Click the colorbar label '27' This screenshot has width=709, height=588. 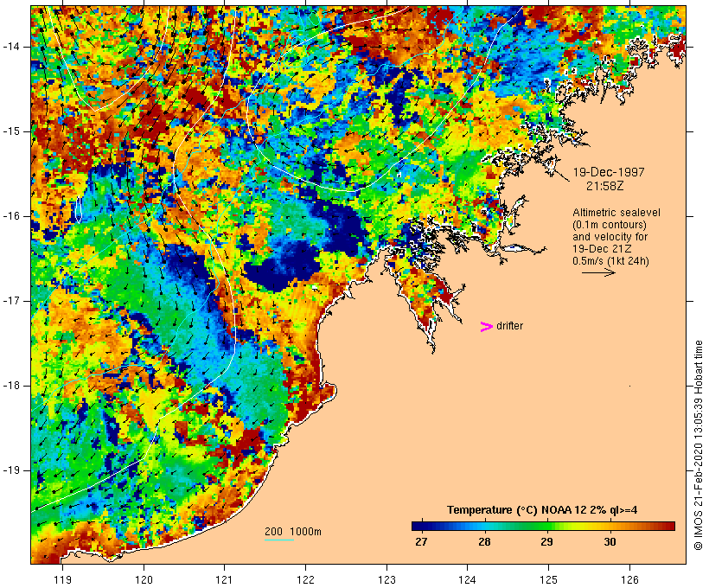click(x=421, y=541)
